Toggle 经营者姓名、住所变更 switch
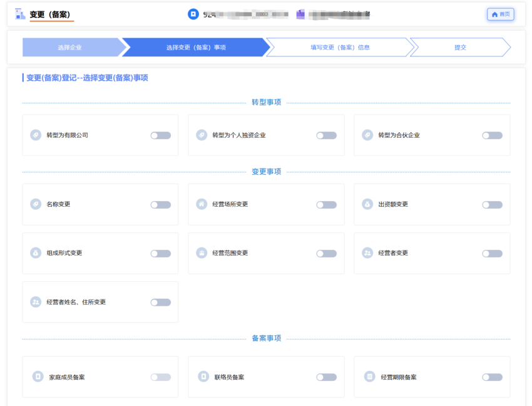The image size is (532, 406). [x=160, y=303]
